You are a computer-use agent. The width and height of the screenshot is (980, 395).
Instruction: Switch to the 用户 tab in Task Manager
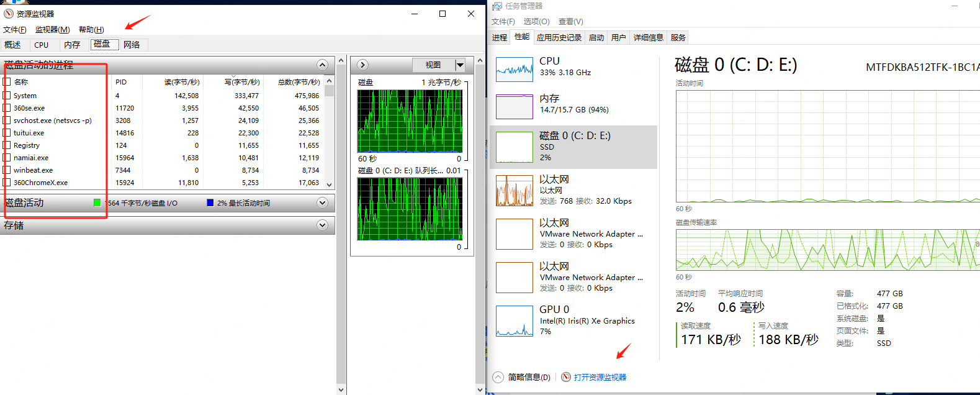pos(619,38)
